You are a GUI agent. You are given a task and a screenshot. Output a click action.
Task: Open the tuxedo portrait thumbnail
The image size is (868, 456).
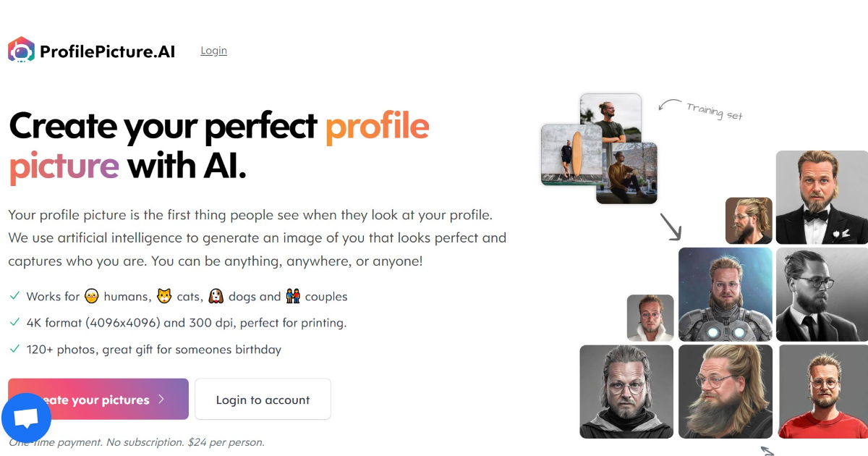point(822,197)
